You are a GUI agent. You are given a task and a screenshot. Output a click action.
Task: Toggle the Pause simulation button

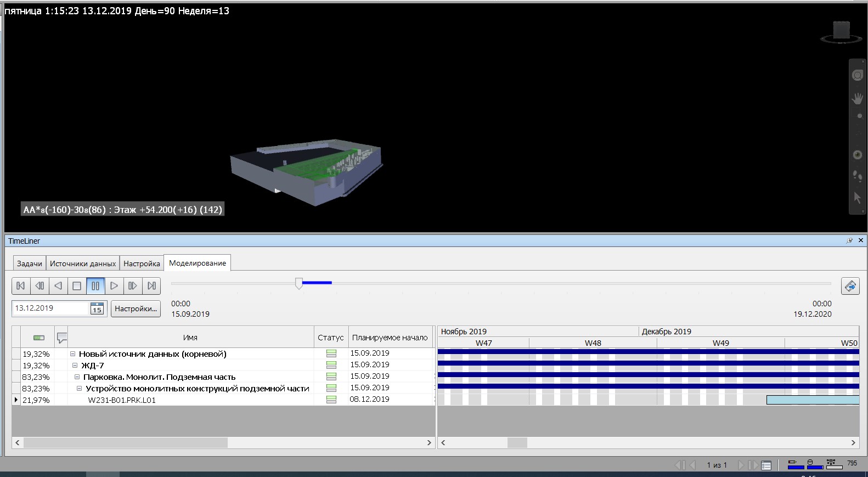tap(95, 286)
